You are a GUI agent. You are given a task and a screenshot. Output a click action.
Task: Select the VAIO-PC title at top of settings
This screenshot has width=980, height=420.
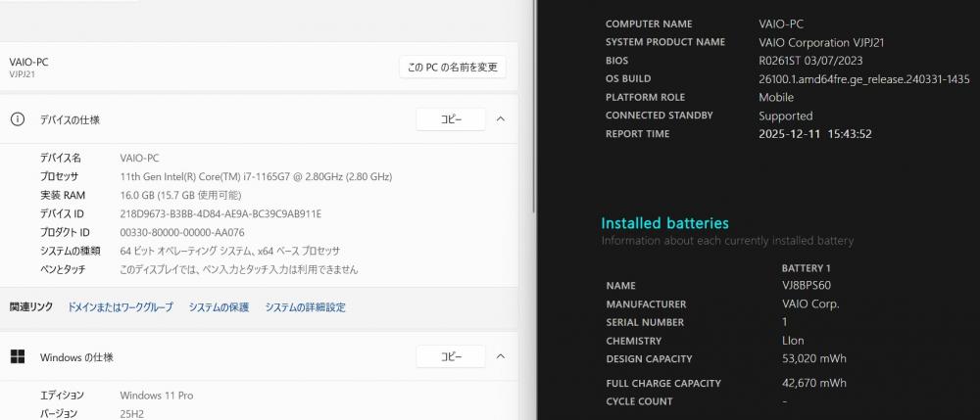pos(28,62)
